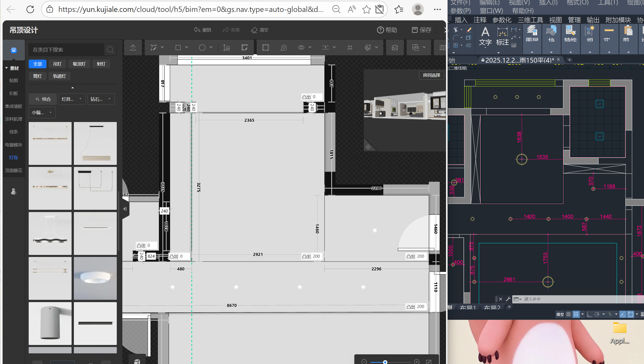Select the white round ceiling lamp thumbnail
The width and height of the screenshot is (644, 364).
pos(95,278)
